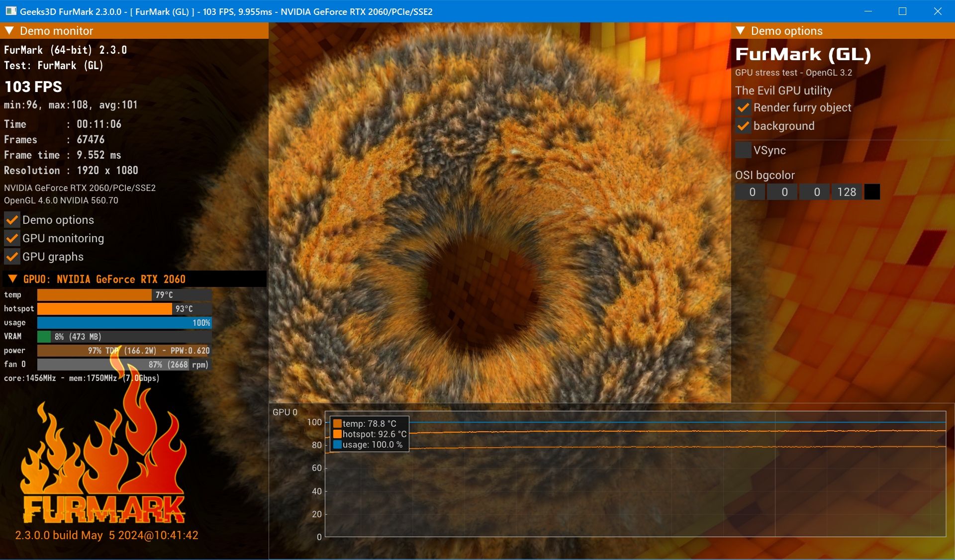Screen dimensions: 955x560
Task: Maximize the FurMark window
Action: [x=902, y=11]
